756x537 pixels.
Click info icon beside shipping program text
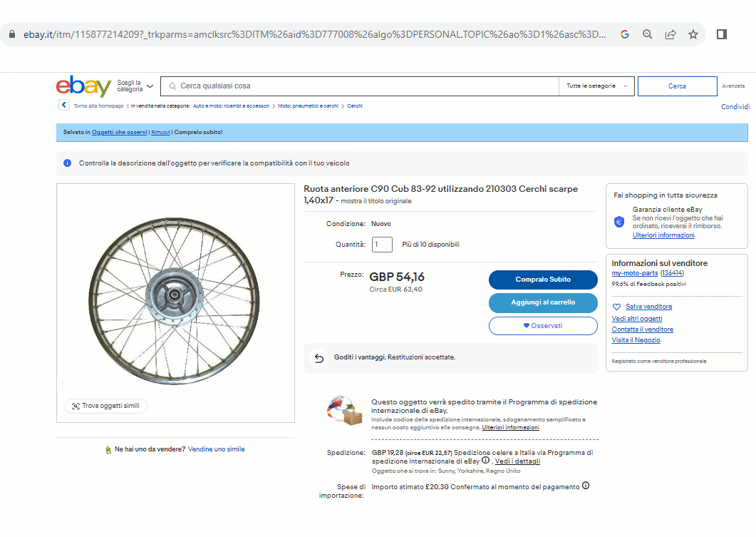485,461
